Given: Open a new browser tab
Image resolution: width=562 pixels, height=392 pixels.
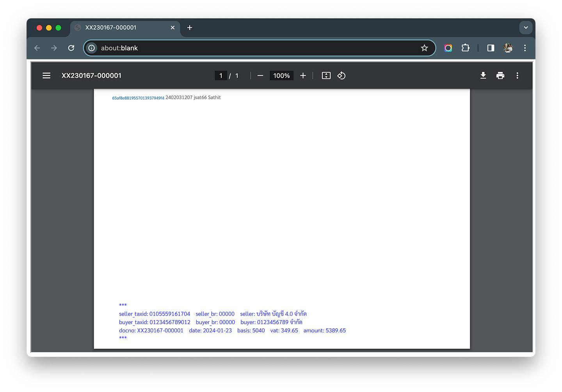Looking at the screenshot, I should coord(190,28).
